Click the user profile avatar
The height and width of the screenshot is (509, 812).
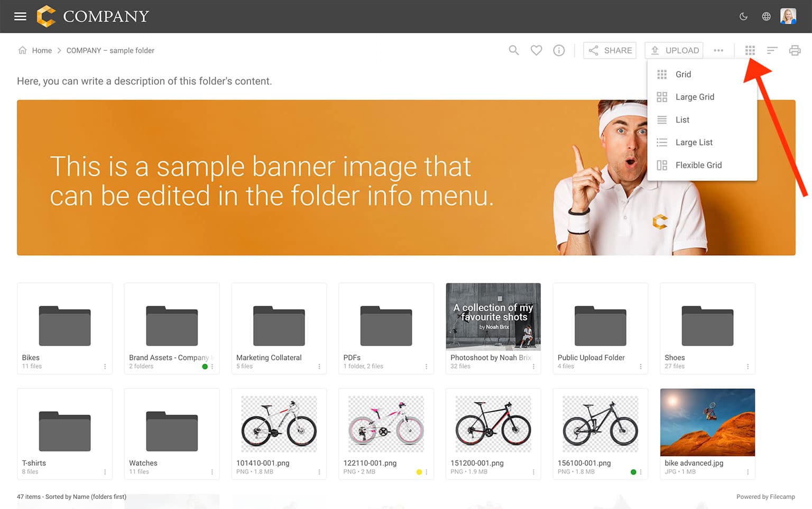pos(788,16)
